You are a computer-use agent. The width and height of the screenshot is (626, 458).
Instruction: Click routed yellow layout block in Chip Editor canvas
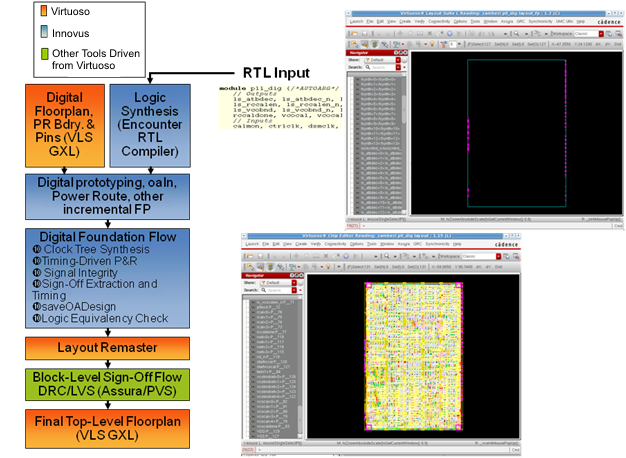(x=414, y=356)
